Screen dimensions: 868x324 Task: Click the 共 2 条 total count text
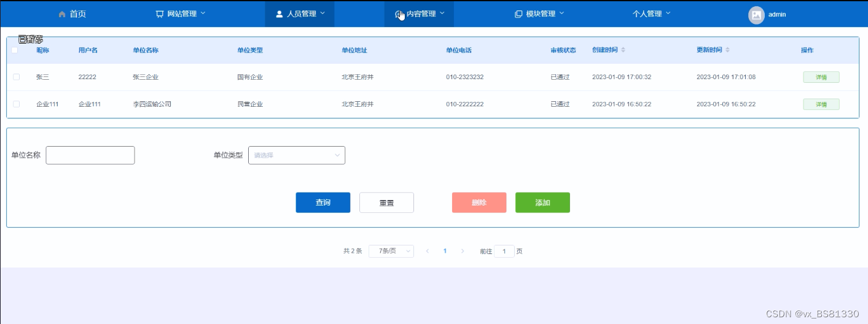click(x=353, y=251)
